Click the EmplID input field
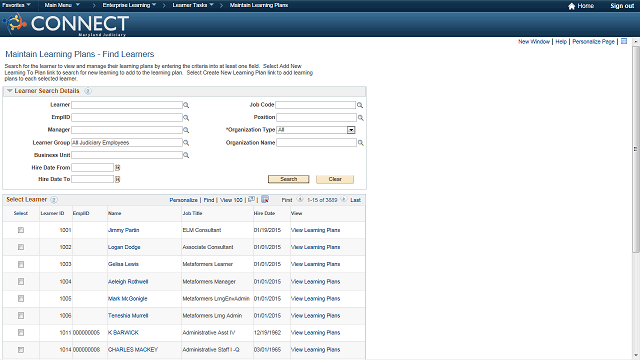This screenshot has width=640, height=360. (x=127, y=118)
